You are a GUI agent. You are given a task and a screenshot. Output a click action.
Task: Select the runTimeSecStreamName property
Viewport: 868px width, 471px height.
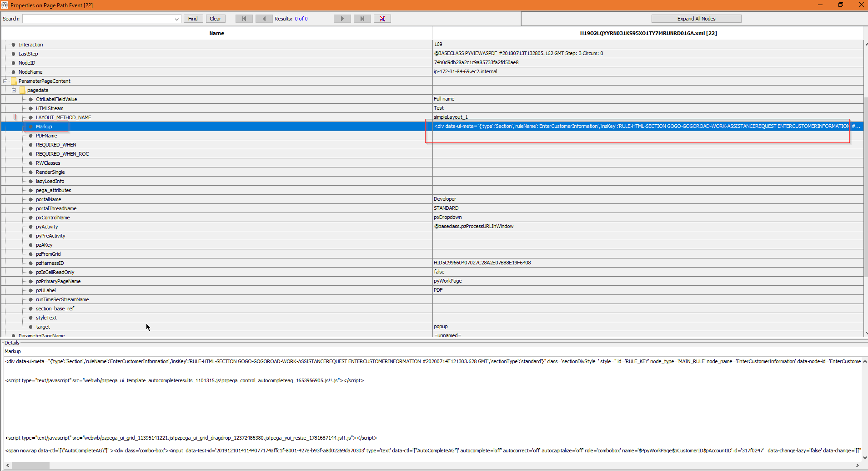pos(62,299)
